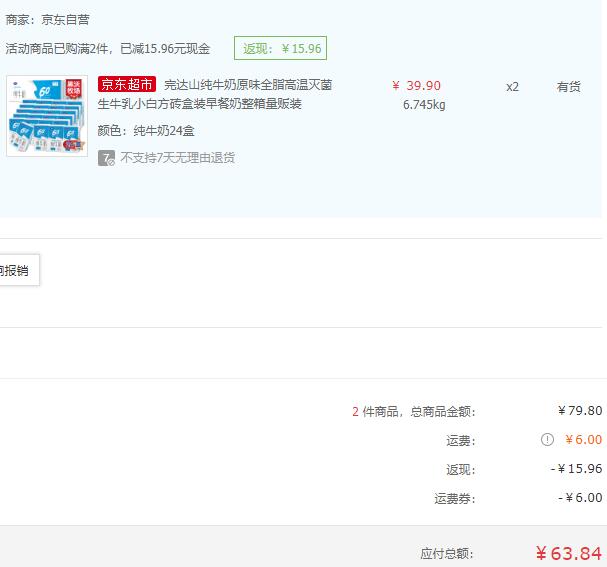The height and width of the screenshot is (567, 607).
Task: Click the 已减15.96元现金 promotion text
Action: point(165,48)
